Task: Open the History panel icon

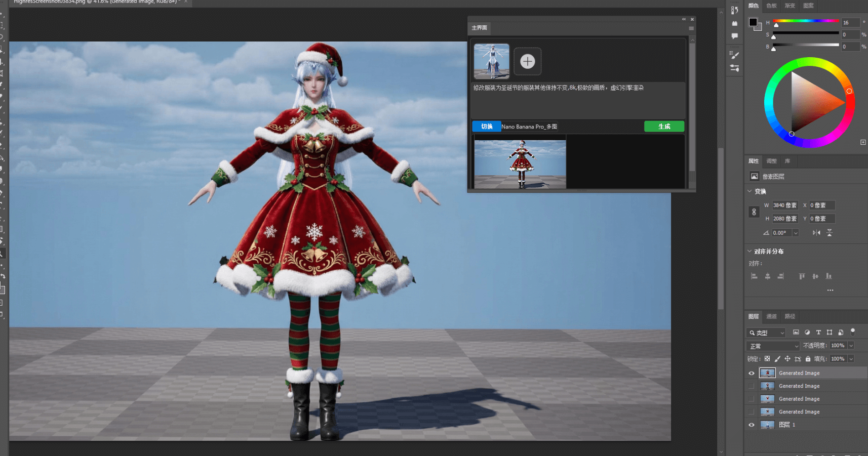Action: tap(734, 10)
